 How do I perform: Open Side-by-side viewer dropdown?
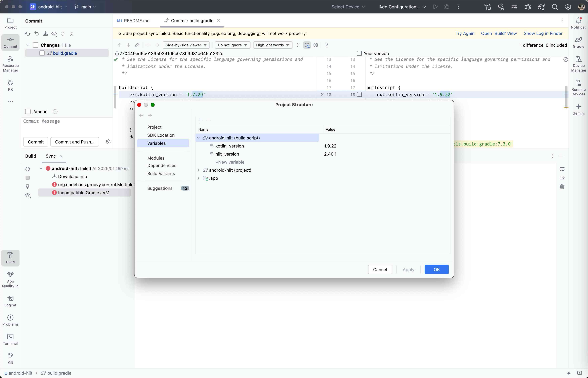[186, 45]
